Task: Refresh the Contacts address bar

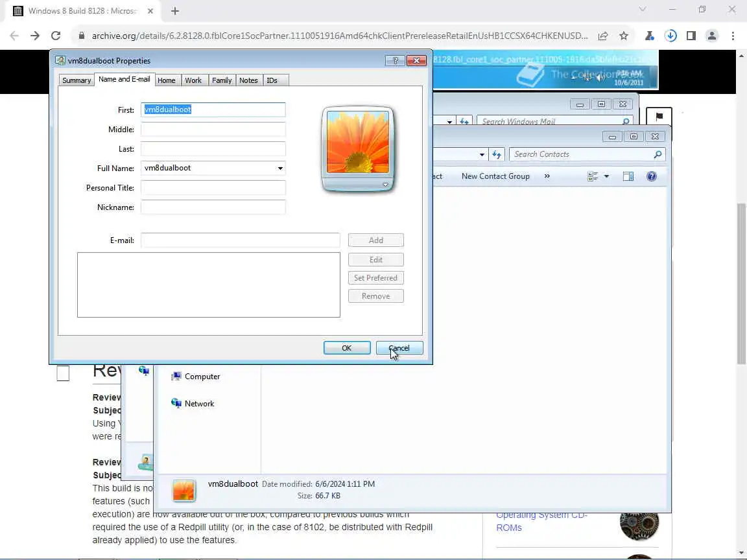Action: pyautogui.click(x=497, y=154)
